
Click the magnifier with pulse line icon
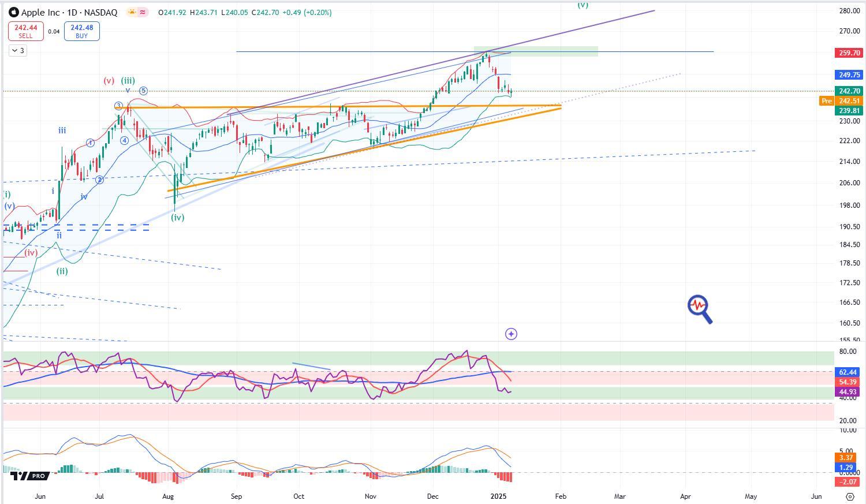click(700, 309)
